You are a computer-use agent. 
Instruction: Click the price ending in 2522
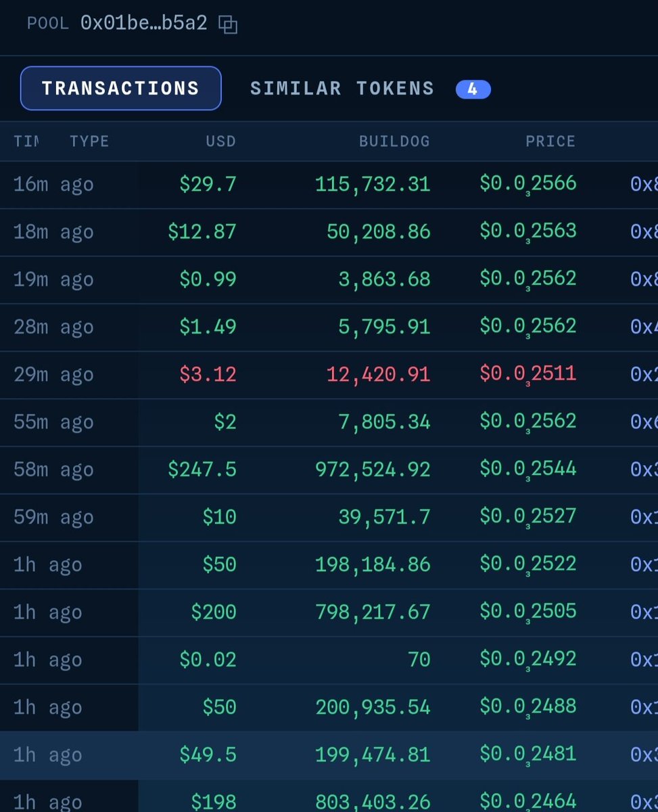528,564
